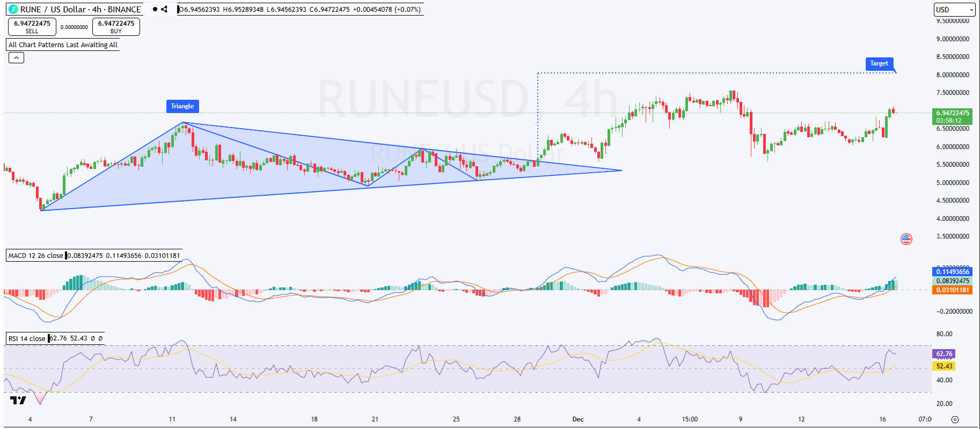This screenshot has width=980, height=429.
Task: Click the green current price label on the price axis
Action: [x=953, y=116]
